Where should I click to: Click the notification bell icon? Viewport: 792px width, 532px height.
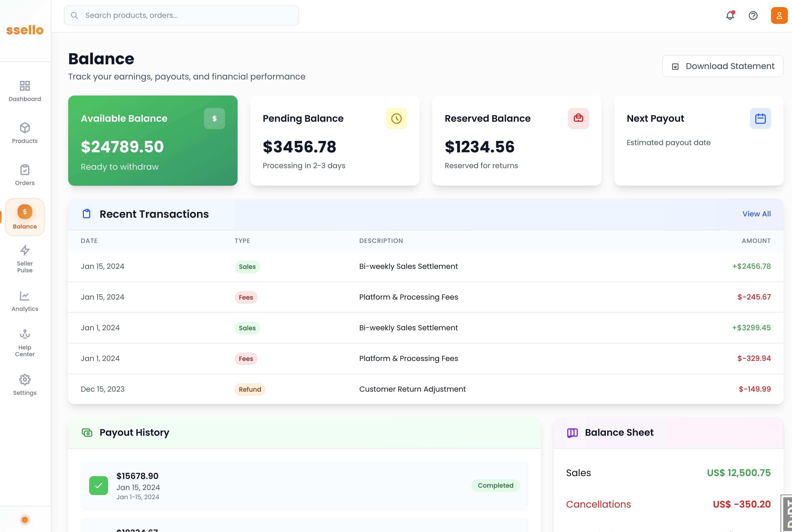730,15
